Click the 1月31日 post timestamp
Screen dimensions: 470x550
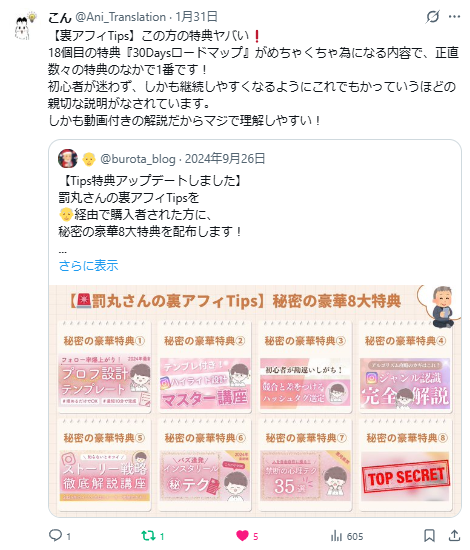coord(196,17)
